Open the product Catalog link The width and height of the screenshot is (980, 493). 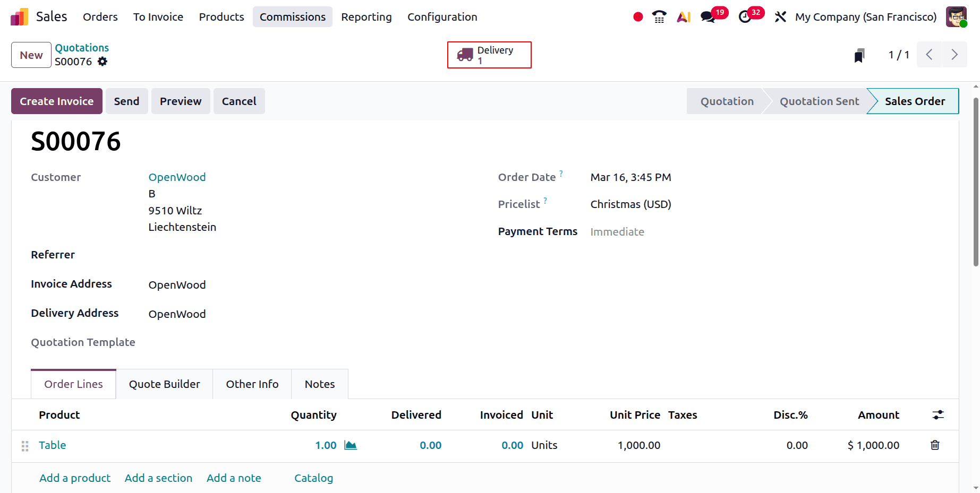coord(313,478)
